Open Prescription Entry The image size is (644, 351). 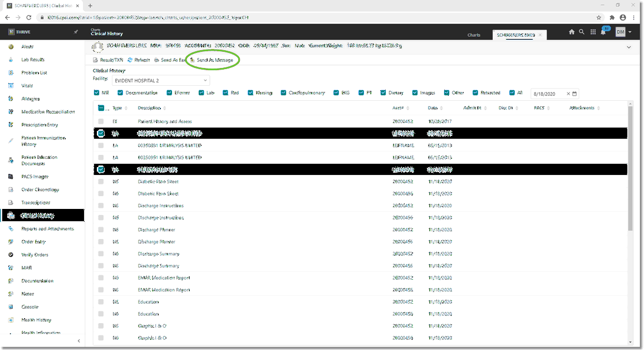tap(40, 125)
